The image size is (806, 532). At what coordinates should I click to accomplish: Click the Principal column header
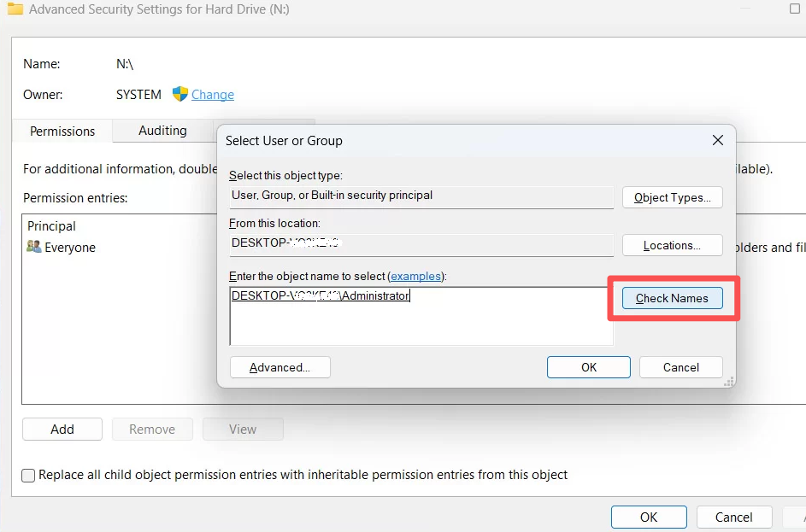point(51,226)
